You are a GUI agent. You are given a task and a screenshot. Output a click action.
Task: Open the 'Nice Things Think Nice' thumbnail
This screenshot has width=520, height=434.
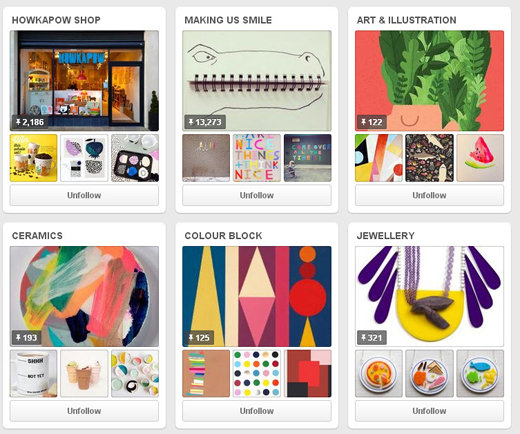(x=257, y=158)
